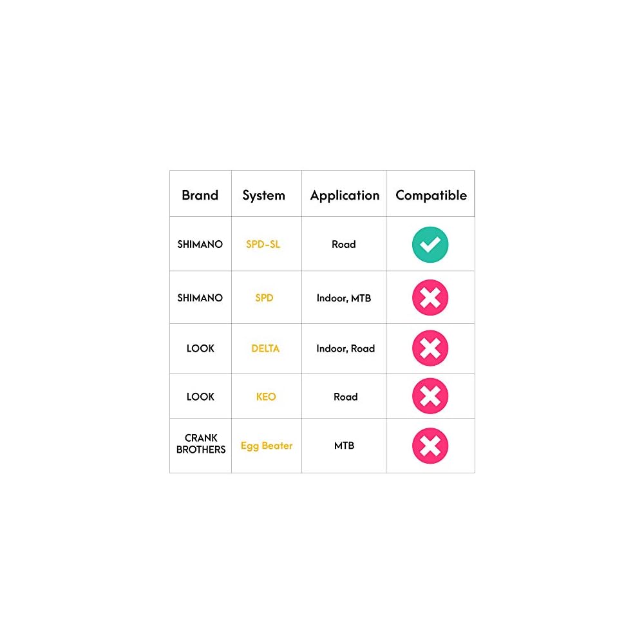Image resolution: width=644 pixels, height=644 pixels.
Task: Open the yellow SPD system link
Action: [264, 298]
